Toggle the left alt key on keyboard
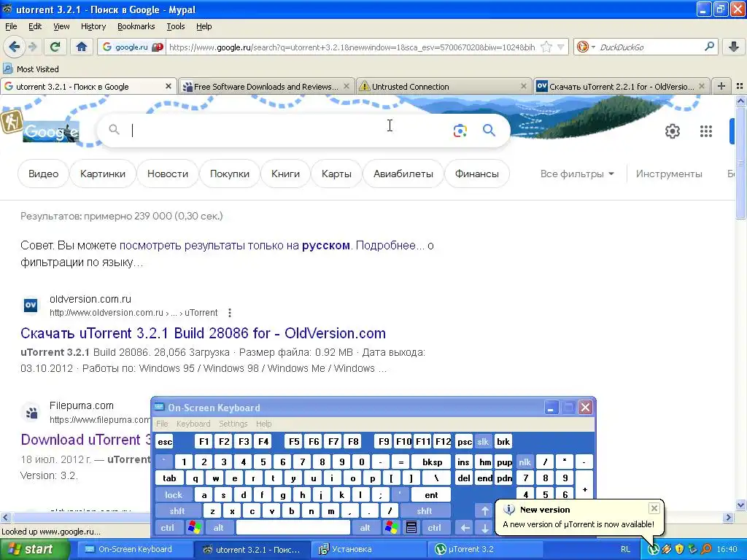 (x=219, y=528)
